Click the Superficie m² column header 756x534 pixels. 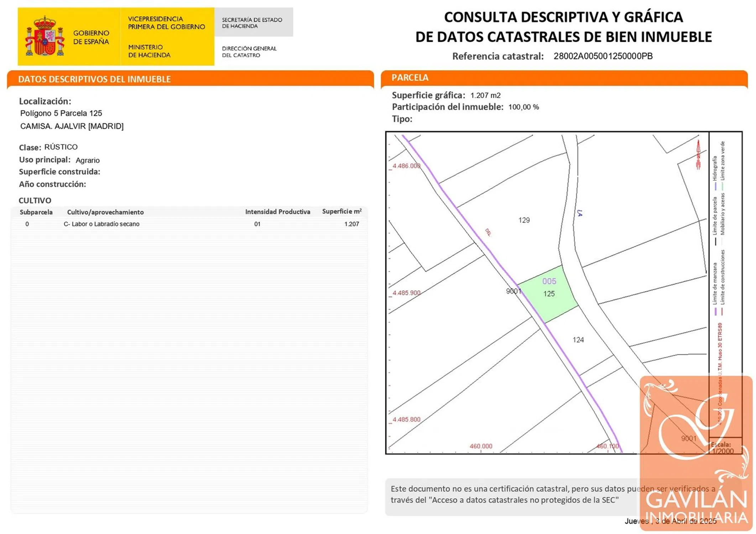(x=341, y=211)
